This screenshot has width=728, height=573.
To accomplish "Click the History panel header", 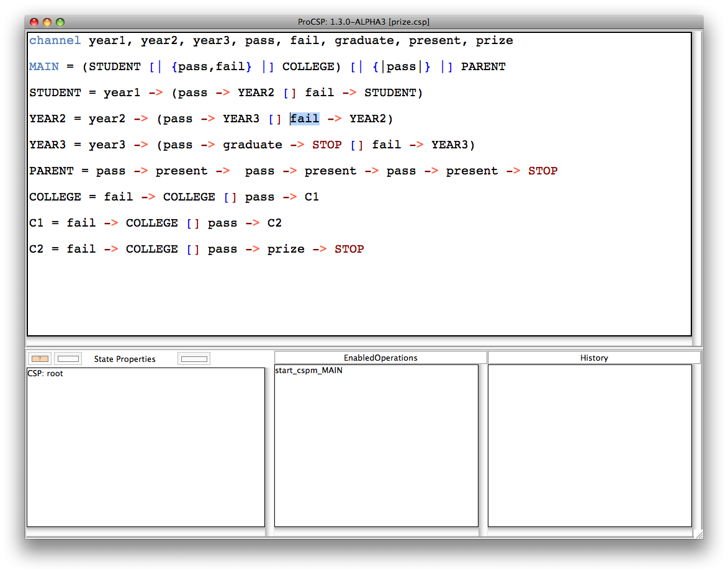I will point(594,358).
